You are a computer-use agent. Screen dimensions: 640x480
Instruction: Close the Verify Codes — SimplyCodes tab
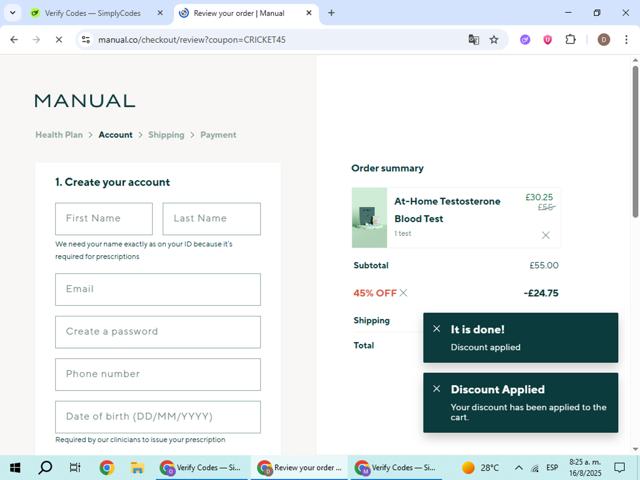click(x=160, y=13)
